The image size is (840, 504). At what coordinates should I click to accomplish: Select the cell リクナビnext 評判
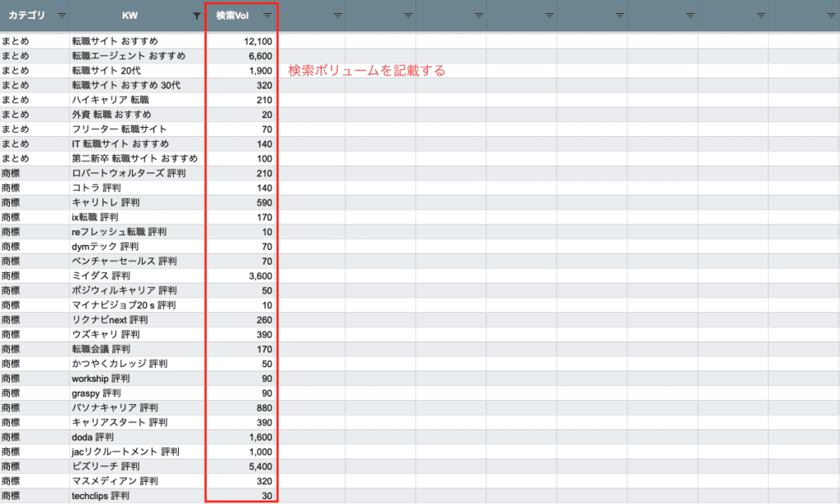pos(137,320)
